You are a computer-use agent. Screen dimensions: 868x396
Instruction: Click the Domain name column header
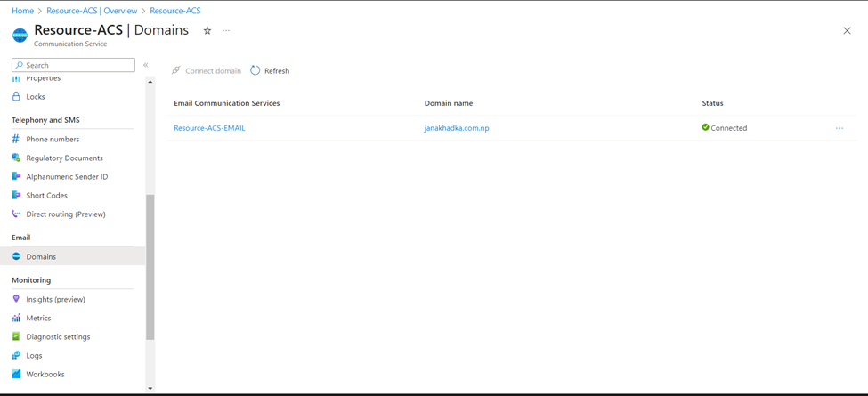(x=449, y=103)
